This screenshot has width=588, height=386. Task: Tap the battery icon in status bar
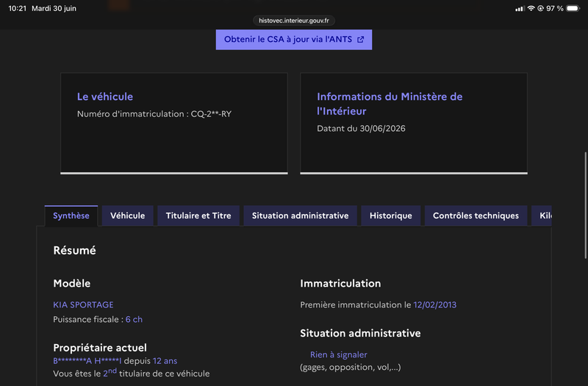click(573, 8)
